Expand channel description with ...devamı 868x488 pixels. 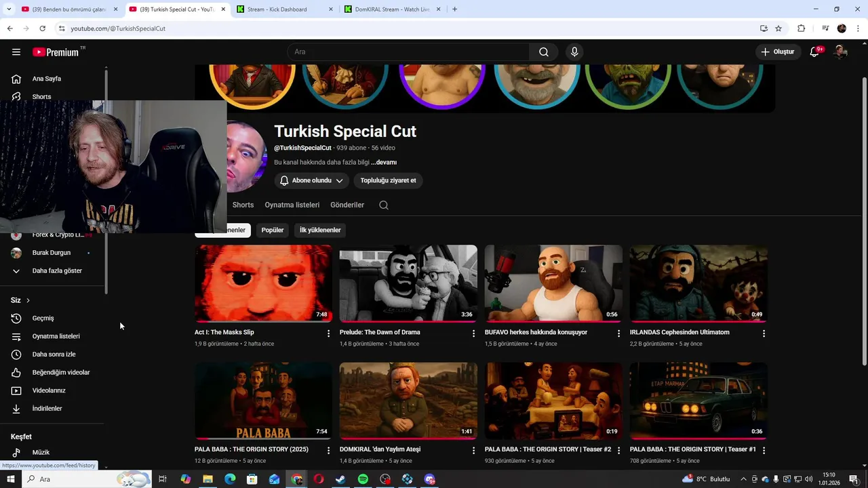click(384, 163)
